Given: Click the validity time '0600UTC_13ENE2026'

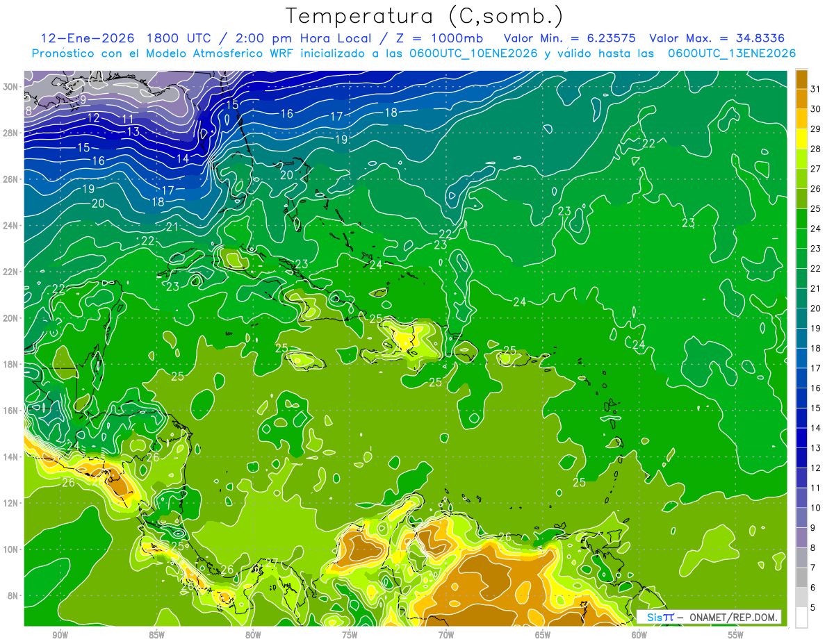Looking at the screenshot, I should (x=732, y=53).
